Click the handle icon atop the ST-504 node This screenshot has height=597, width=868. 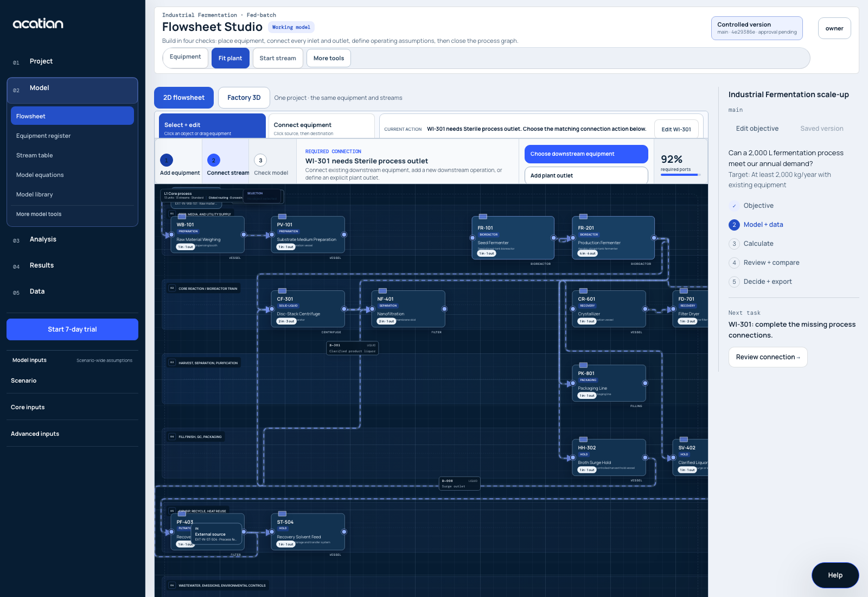click(282, 514)
